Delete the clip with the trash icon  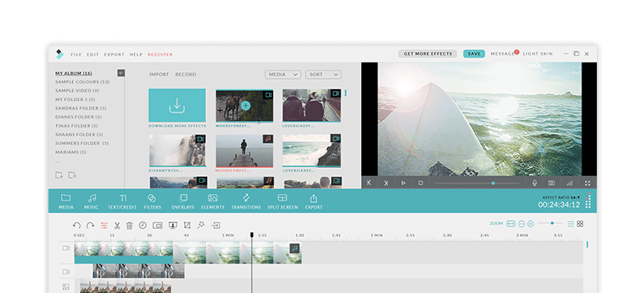point(130,226)
